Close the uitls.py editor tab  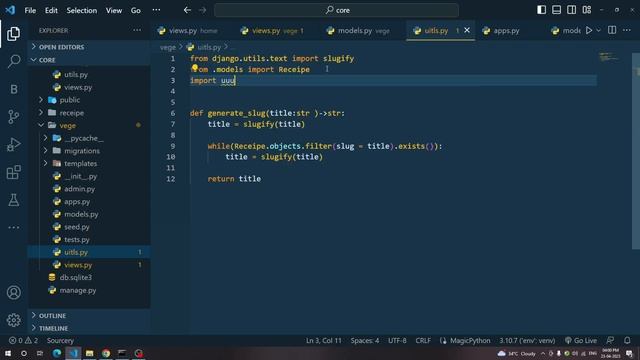tap(467, 30)
